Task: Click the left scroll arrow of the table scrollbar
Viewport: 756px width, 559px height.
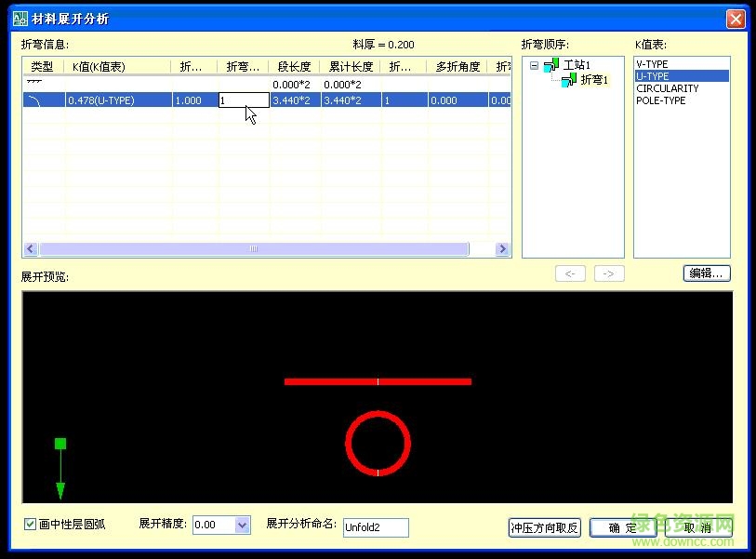Action: tap(29, 248)
